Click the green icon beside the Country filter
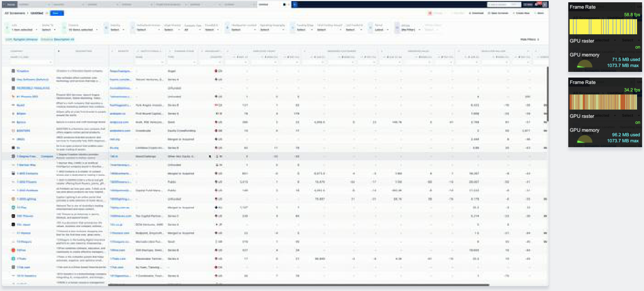 click(x=64, y=28)
